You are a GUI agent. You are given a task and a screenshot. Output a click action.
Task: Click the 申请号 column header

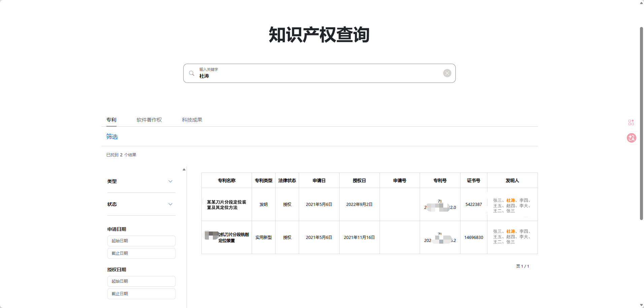(400, 181)
